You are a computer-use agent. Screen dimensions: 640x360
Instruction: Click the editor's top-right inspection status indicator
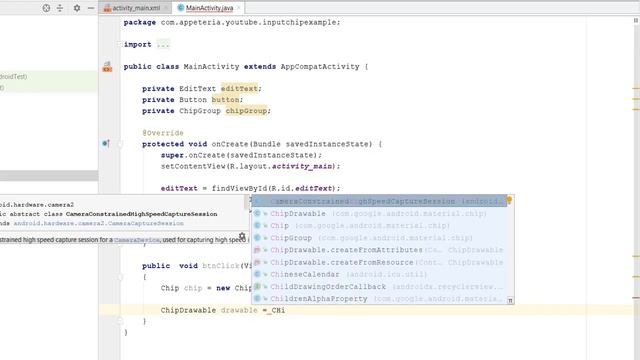pos(636,20)
